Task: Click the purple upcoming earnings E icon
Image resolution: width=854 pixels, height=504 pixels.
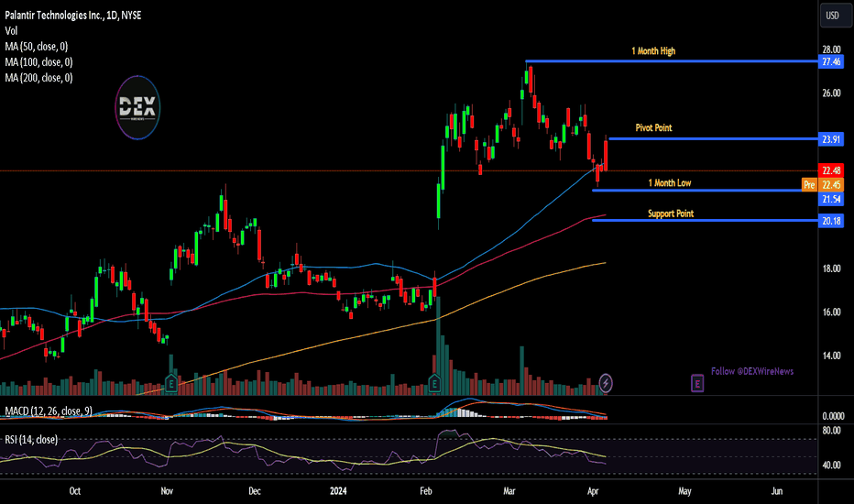Action: pos(697,384)
